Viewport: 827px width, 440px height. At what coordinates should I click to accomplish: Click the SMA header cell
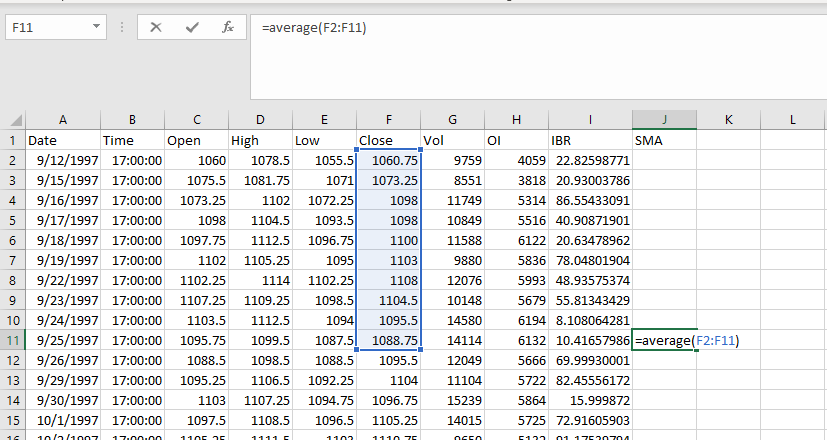tap(664, 141)
